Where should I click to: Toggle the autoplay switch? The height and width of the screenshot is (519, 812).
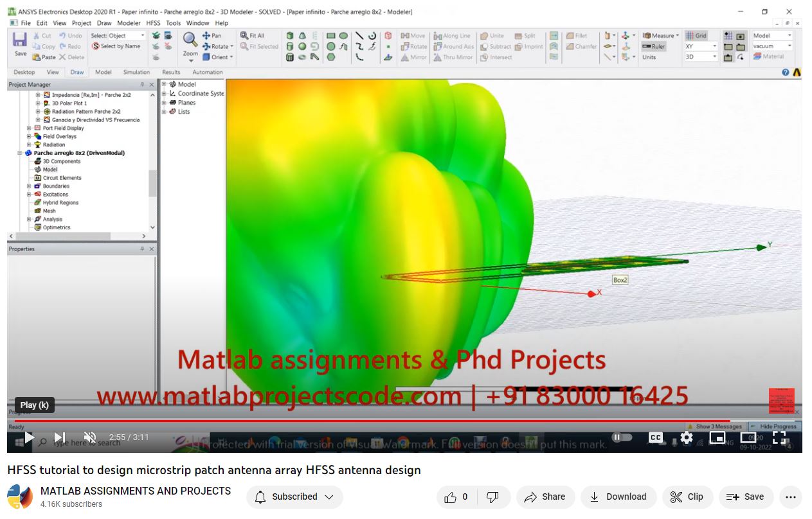point(621,437)
